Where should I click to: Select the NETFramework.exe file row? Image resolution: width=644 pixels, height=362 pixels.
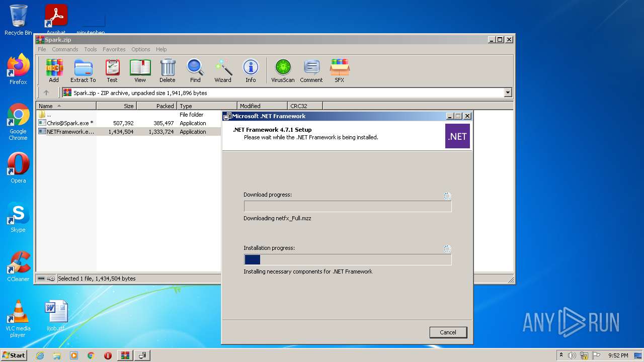point(129,132)
